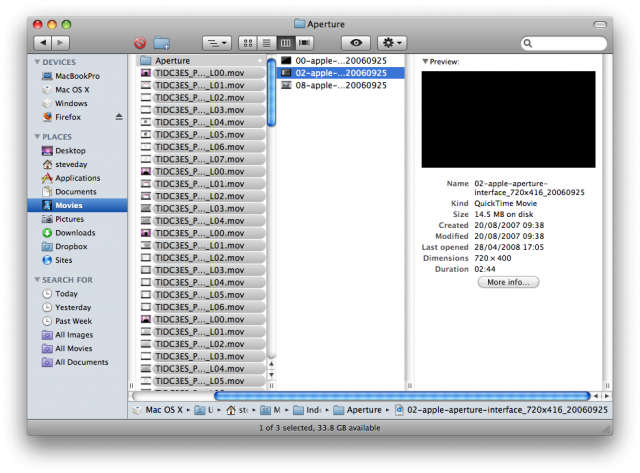Collapse the DEVICES section

coord(37,62)
